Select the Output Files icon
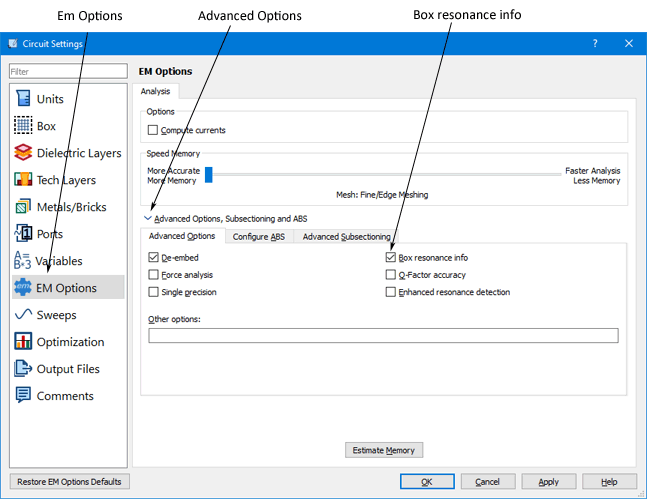Viewport: 647px width, 501px height. pyautogui.click(x=23, y=369)
